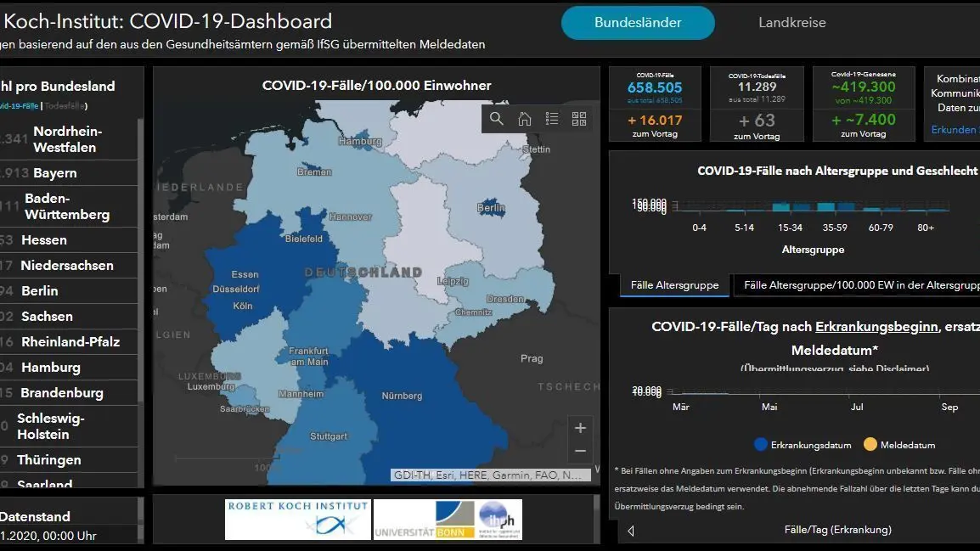The height and width of the screenshot is (551, 980).
Task: Select the Fälle Altersgruppe tab
Action: pyautogui.click(x=674, y=285)
